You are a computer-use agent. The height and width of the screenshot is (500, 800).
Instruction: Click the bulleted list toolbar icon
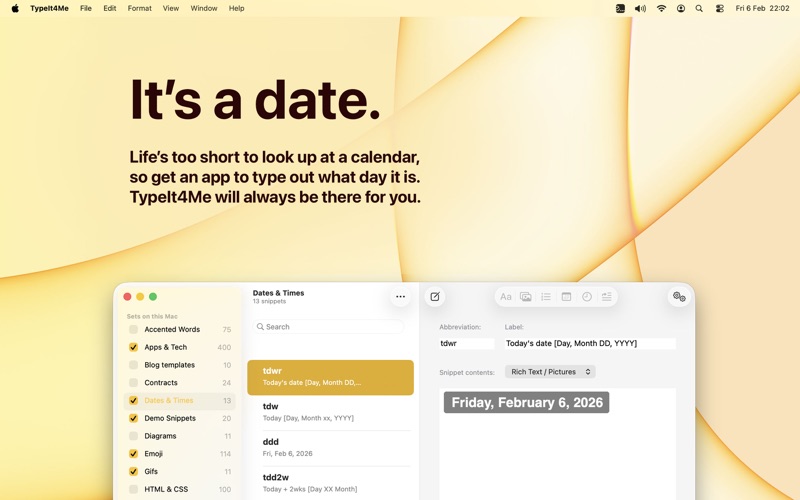tap(546, 297)
